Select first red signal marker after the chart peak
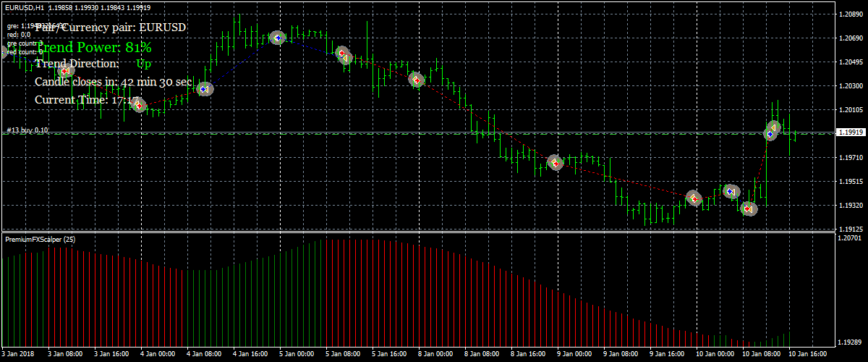Image resolution: width=868 pixels, height=362 pixels. coord(344,54)
